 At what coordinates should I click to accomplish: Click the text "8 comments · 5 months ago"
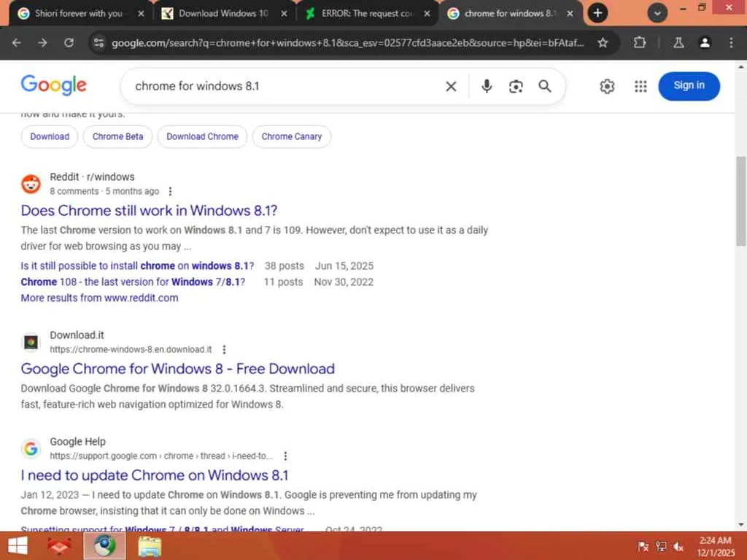104,192
